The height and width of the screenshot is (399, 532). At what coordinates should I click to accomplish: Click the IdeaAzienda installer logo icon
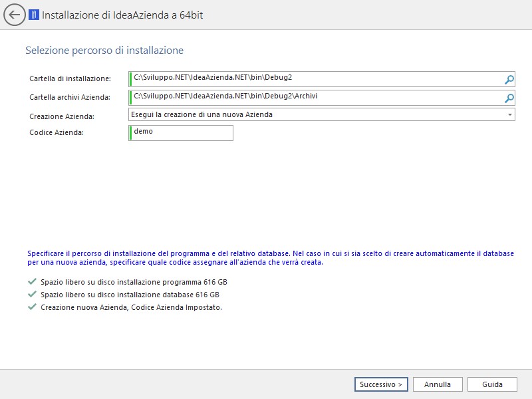tap(34, 15)
